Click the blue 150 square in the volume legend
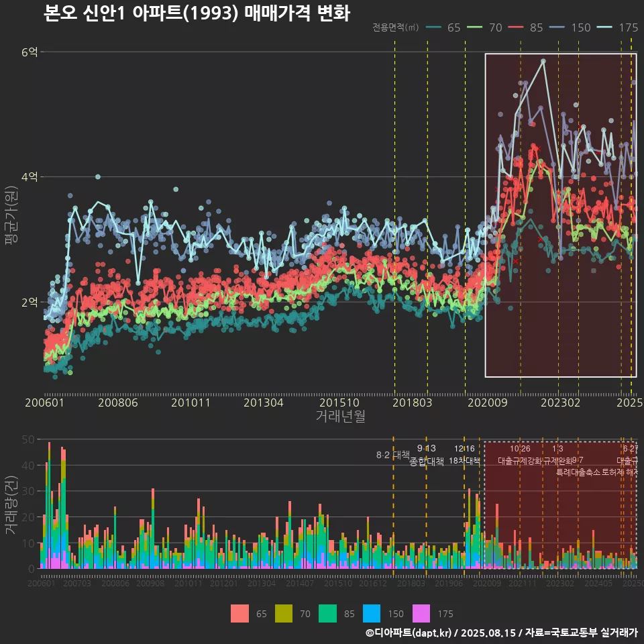Image resolution: width=644 pixels, height=644 pixels. 371,614
